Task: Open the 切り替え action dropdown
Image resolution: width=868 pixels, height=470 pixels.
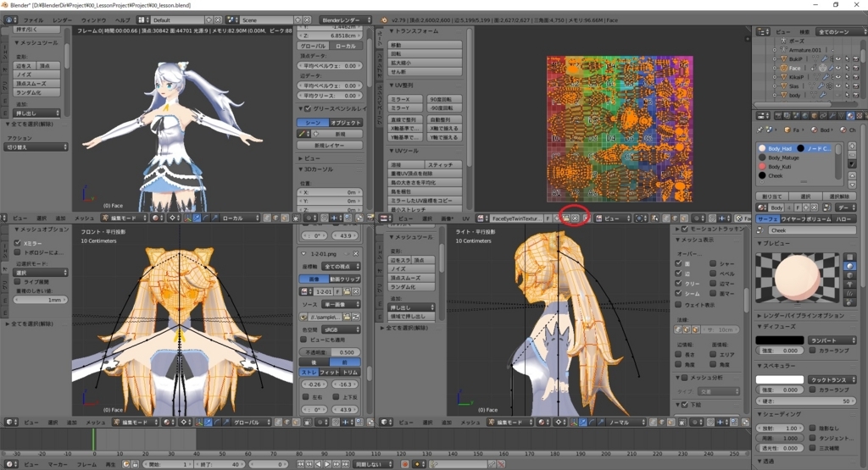Action: [x=36, y=147]
